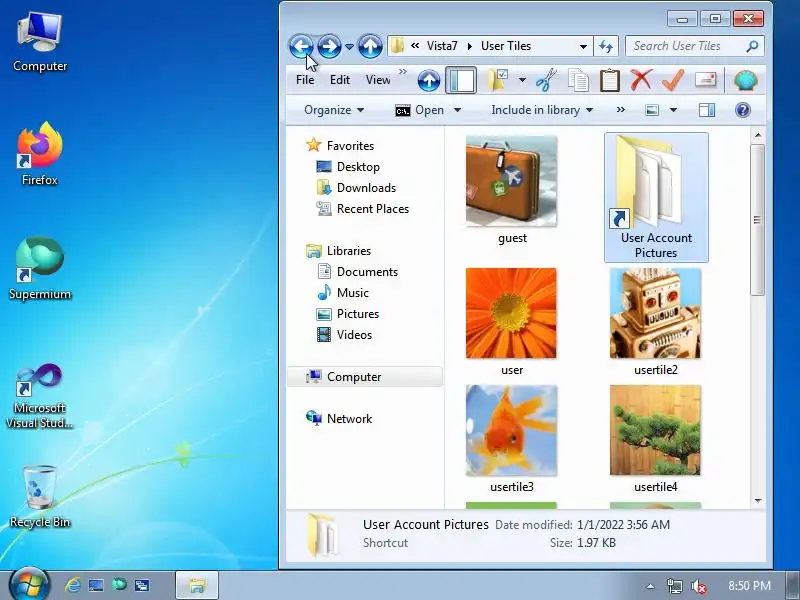Image resolution: width=800 pixels, height=600 pixels.
Task: Open Recent Places in Favorites
Action: (x=362, y=209)
